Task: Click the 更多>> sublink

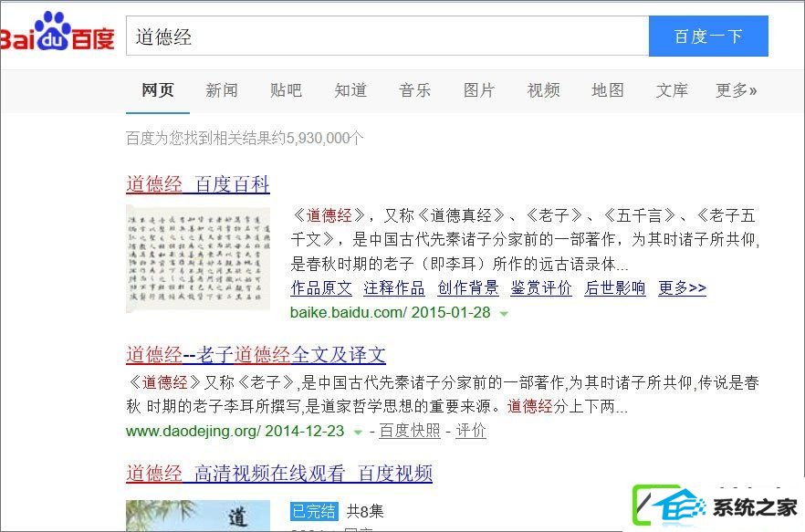Action: (683, 287)
